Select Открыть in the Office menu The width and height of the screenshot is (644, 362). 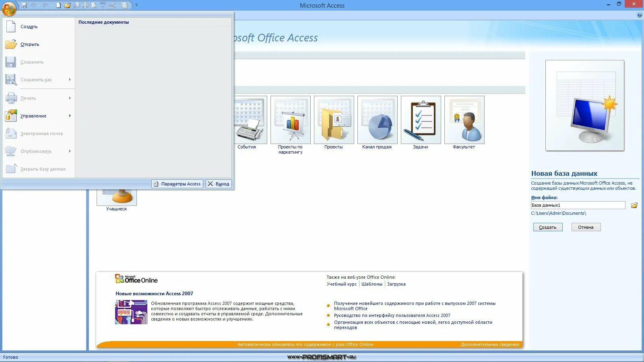tap(39, 44)
